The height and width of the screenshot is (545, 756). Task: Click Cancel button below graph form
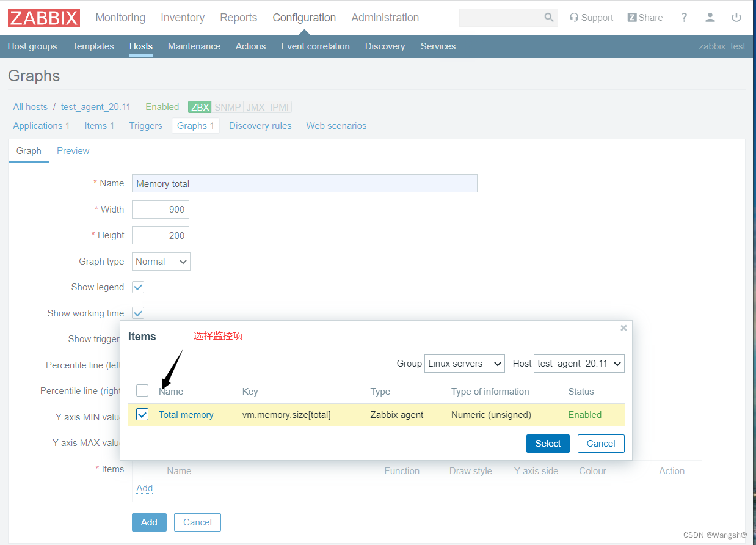[197, 522]
